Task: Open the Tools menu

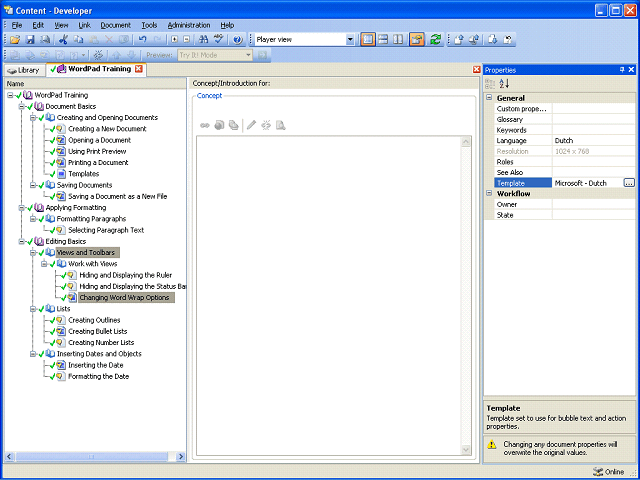Action: [x=149, y=25]
